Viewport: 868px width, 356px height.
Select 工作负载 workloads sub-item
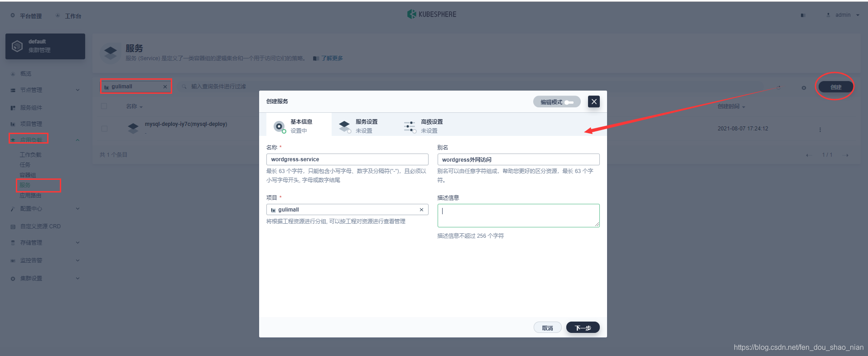click(x=30, y=155)
